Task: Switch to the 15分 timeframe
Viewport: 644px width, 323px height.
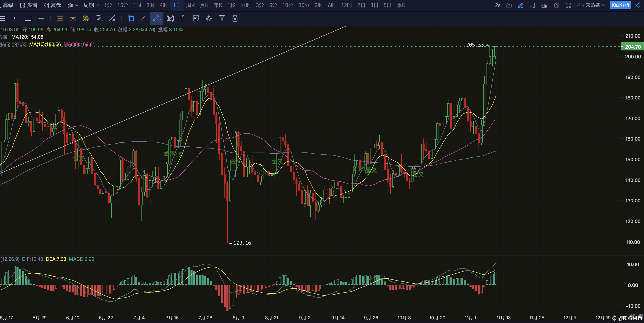Action: pyautogui.click(x=123, y=5)
